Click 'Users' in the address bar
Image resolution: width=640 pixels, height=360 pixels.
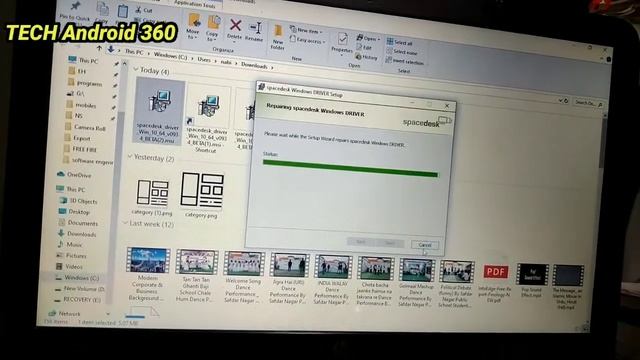coord(204,60)
